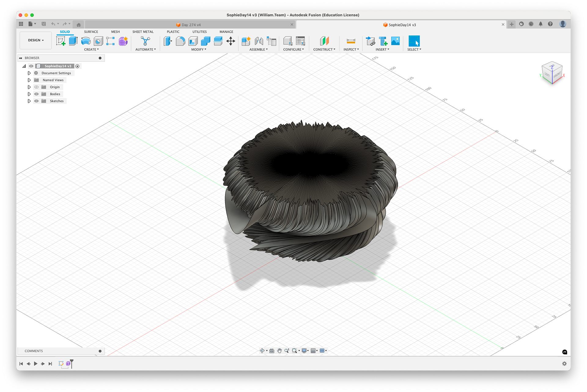Image resolution: width=587 pixels, height=392 pixels.
Task: Switch to the SURFACE tab
Action: pyautogui.click(x=91, y=32)
